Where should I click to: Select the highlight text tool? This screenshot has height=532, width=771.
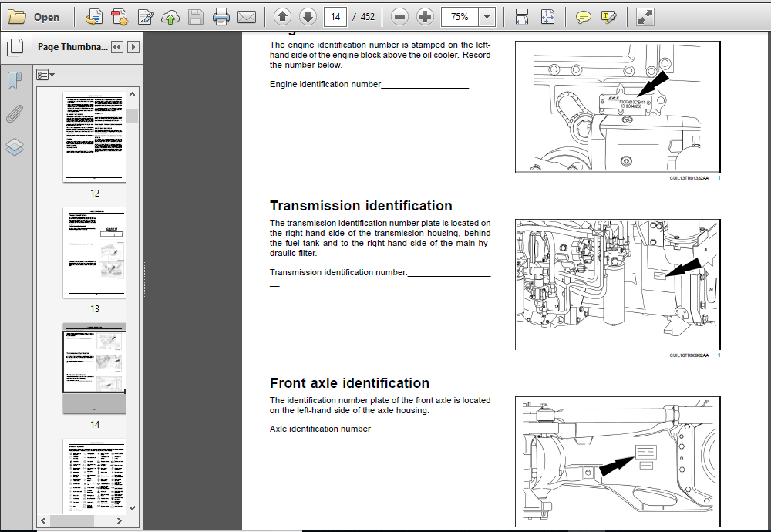pyautogui.click(x=609, y=17)
